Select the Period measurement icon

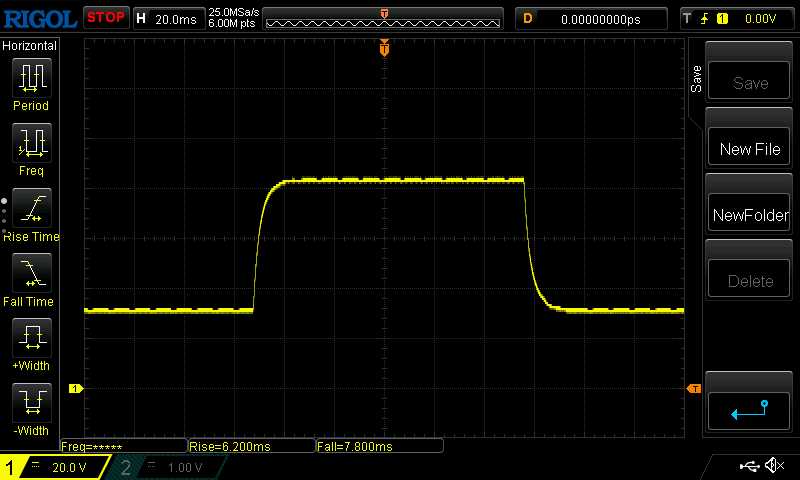click(32, 78)
